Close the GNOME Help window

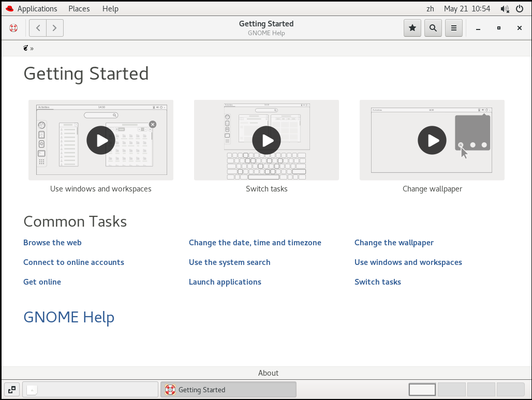click(520, 28)
